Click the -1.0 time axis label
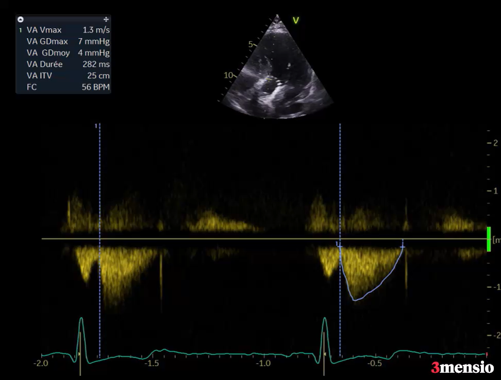The width and height of the screenshot is (501, 380). [x=263, y=363]
